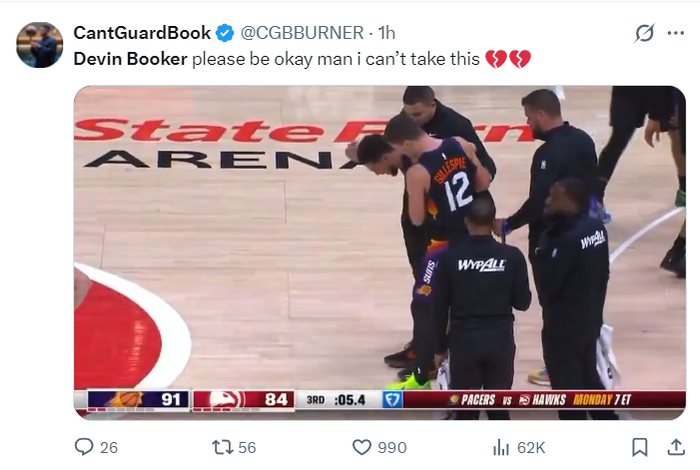
Task: Play the embedded game video
Action: (380, 253)
